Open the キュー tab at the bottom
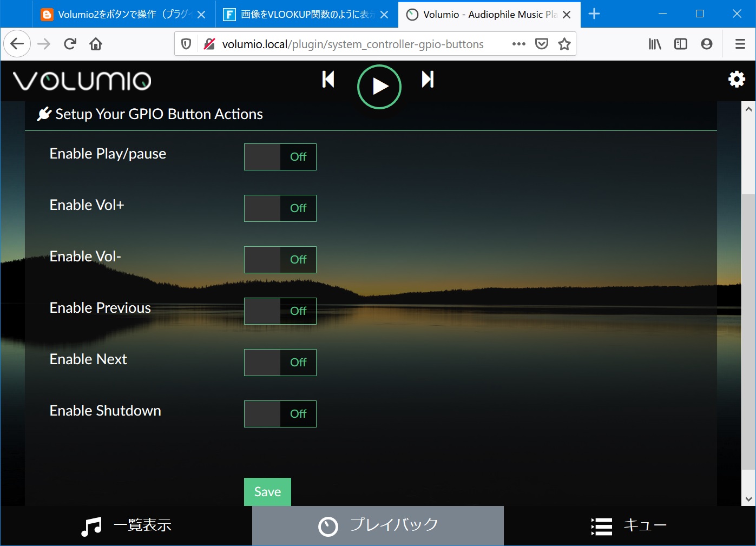The width and height of the screenshot is (756, 546). pyautogui.click(x=645, y=525)
